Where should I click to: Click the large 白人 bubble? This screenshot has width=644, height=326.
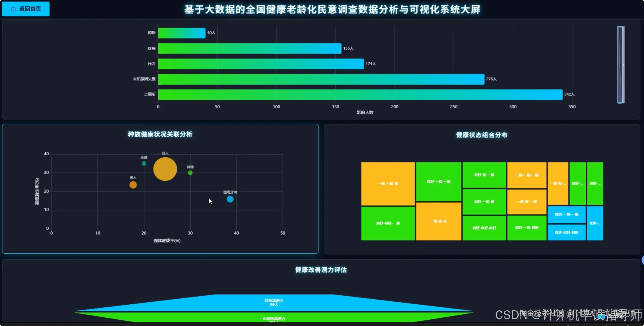(x=165, y=169)
